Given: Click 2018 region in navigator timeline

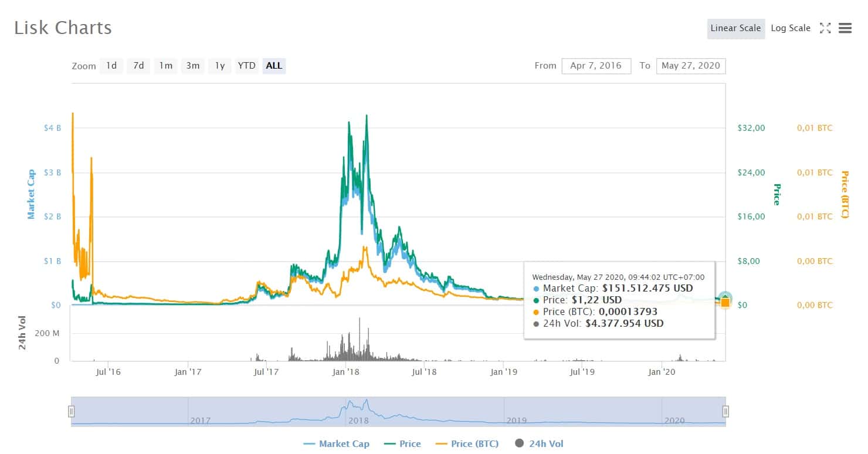Looking at the screenshot, I should (x=359, y=421).
